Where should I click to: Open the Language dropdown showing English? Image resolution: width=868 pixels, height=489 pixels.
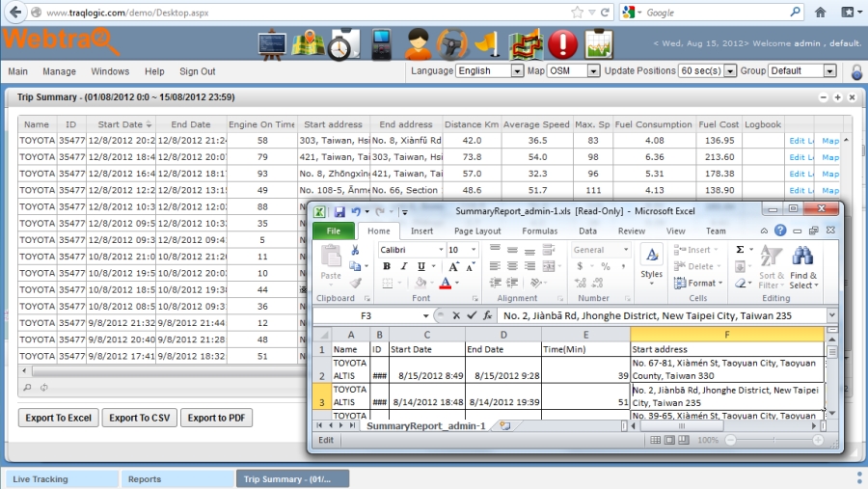[x=489, y=70]
